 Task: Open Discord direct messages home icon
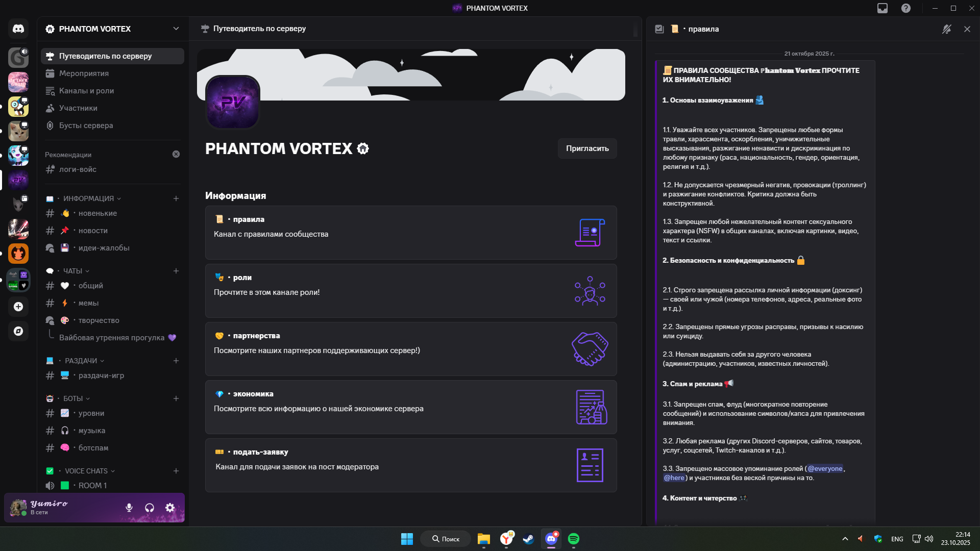pyautogui.click(x=18, y=29)
